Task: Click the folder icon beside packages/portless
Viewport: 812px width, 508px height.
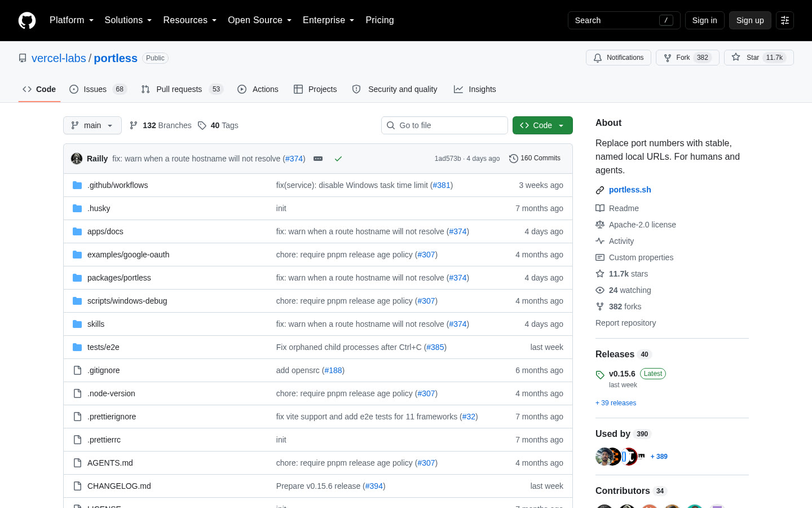Action: (x=77, y=278)
